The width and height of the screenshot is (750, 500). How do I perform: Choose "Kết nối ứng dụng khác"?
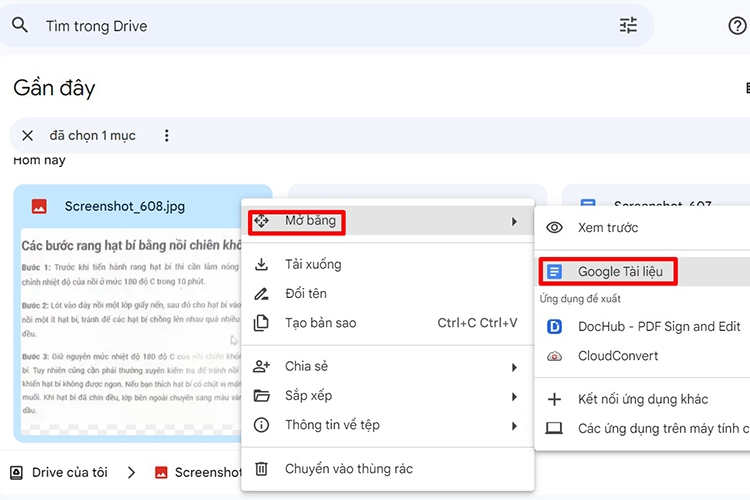point(642,399)
